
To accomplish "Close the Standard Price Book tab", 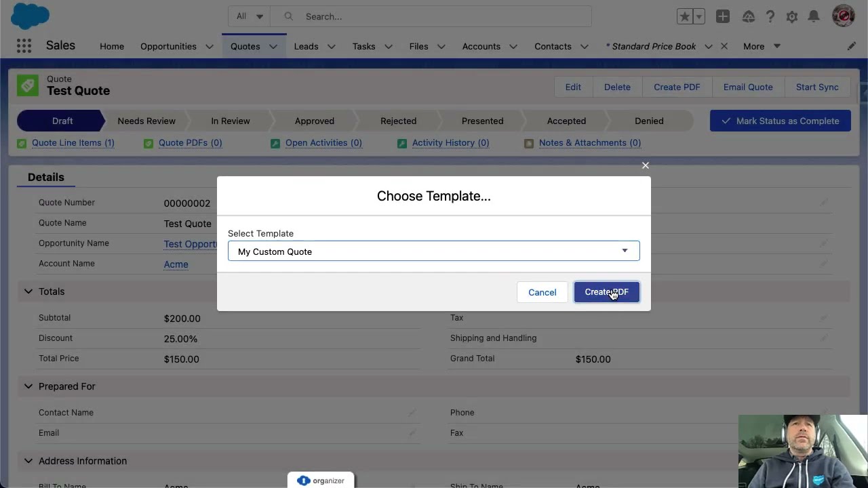I will [724, 46].
